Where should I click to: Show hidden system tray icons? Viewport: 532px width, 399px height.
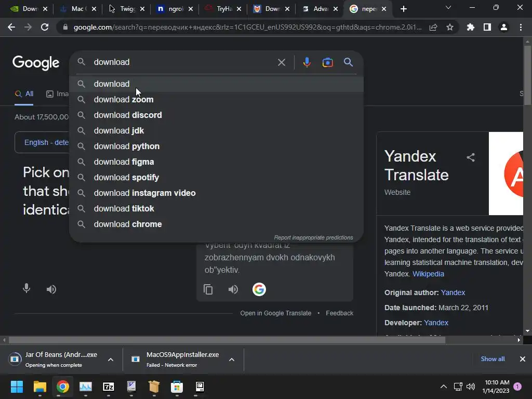444,387
